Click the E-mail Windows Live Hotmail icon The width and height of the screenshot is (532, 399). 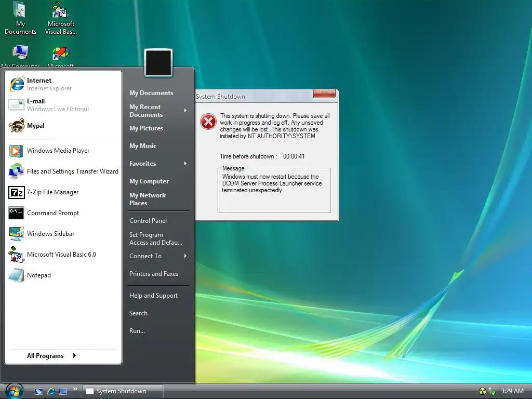[16, 105]
